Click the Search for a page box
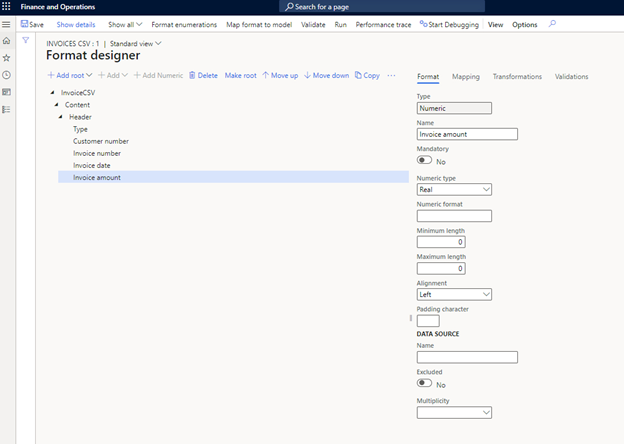The height and width of the screenshot is (444, 624). (x=382, y=7)
